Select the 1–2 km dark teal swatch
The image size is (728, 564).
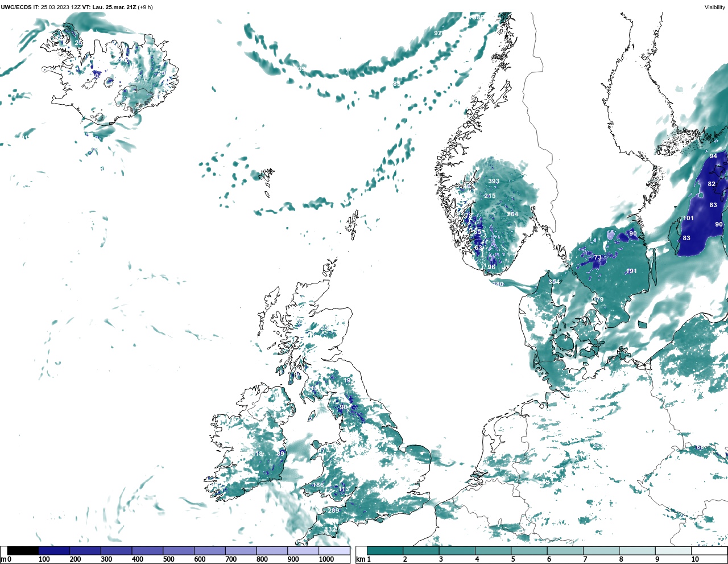pos(385,551)
